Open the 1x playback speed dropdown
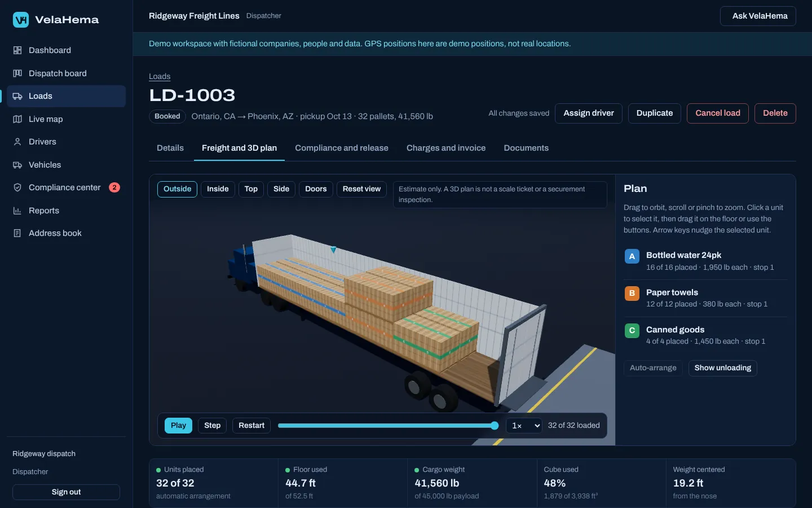Viewport: 812px width, 508px height. click(x=524, y=426)
